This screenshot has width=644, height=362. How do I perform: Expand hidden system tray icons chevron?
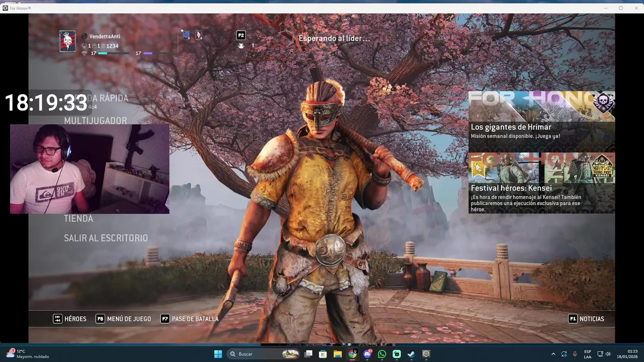pyautogui.click(x=553, y=354)
